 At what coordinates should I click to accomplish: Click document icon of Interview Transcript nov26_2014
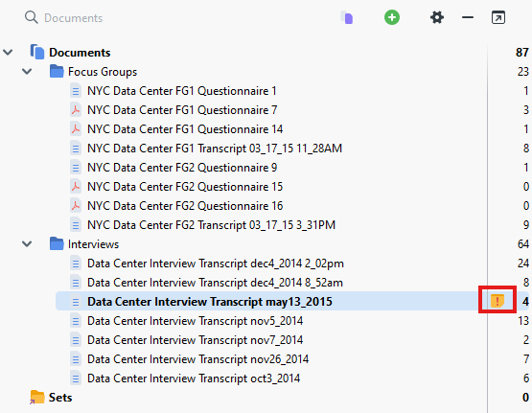coord(76,359)
